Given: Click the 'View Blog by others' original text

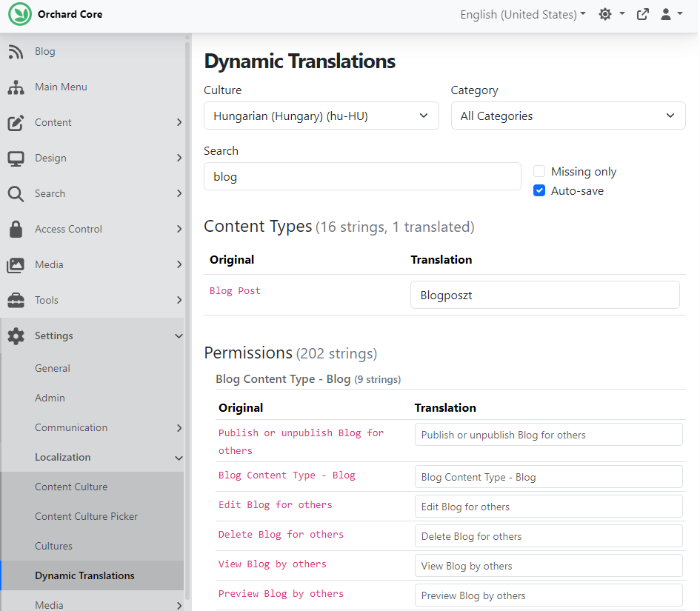Looking at the screenshot, I should pyautogui.click(x=273, y=564).
